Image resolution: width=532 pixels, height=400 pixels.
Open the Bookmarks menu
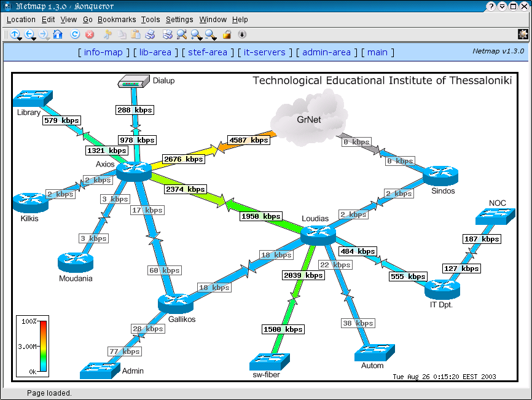[x=117, y=20]
